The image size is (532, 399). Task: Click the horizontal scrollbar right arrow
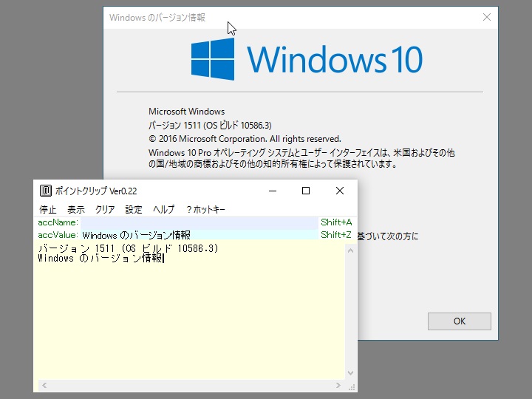[338, 385]
